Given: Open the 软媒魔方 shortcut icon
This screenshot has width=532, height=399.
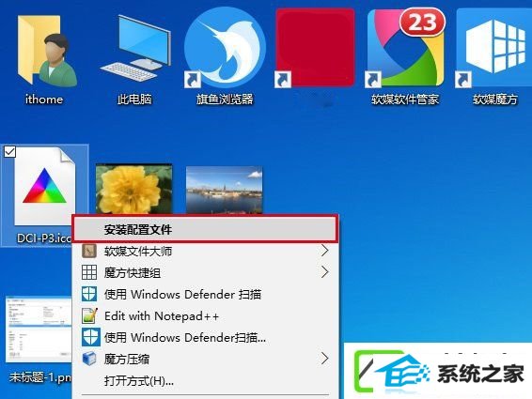Looking at the screenshot, I should tap(493, 48).
